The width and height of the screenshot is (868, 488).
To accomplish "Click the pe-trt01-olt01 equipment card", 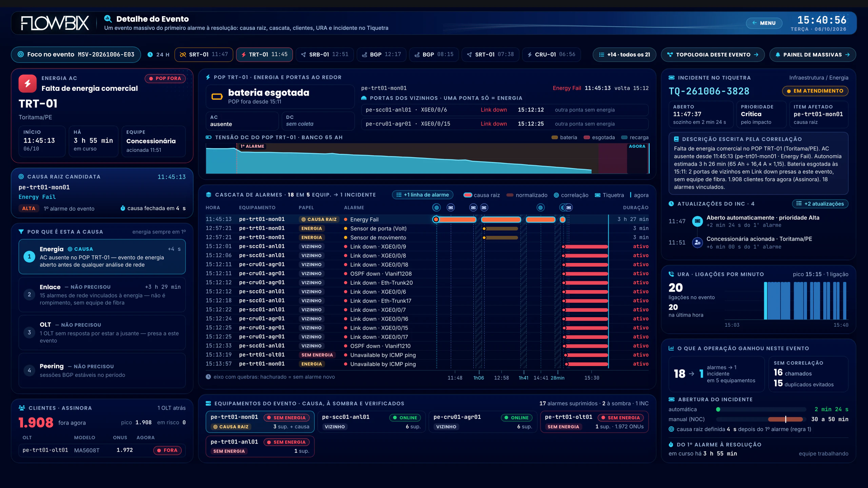I will tap(594, 422).
